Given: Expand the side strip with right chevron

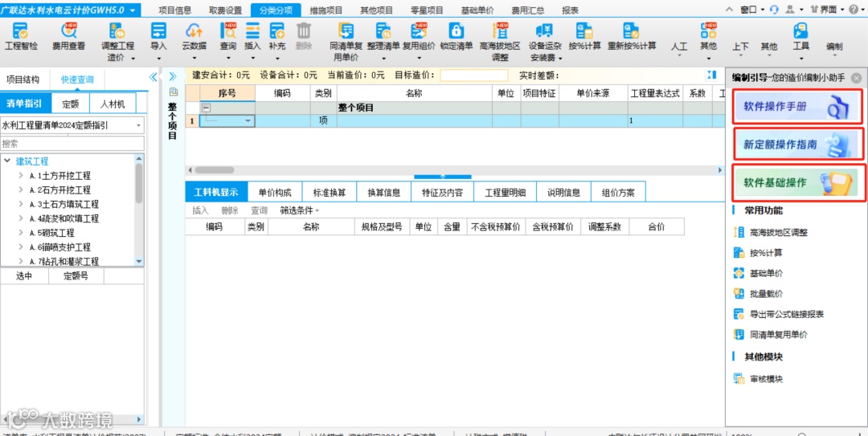Looking at the screenshot, I should 172,77.
